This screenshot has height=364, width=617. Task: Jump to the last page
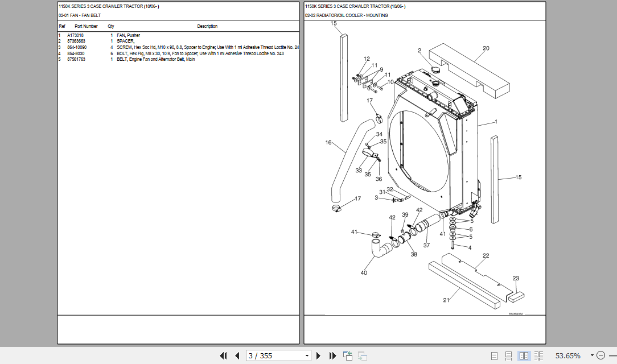pyautogui.click(x=332, y=355)
